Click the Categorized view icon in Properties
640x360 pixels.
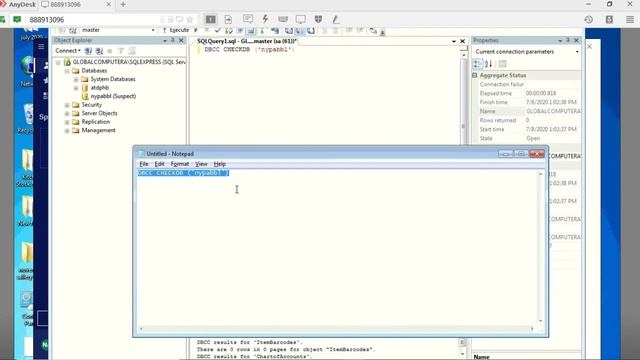[477, 64]
